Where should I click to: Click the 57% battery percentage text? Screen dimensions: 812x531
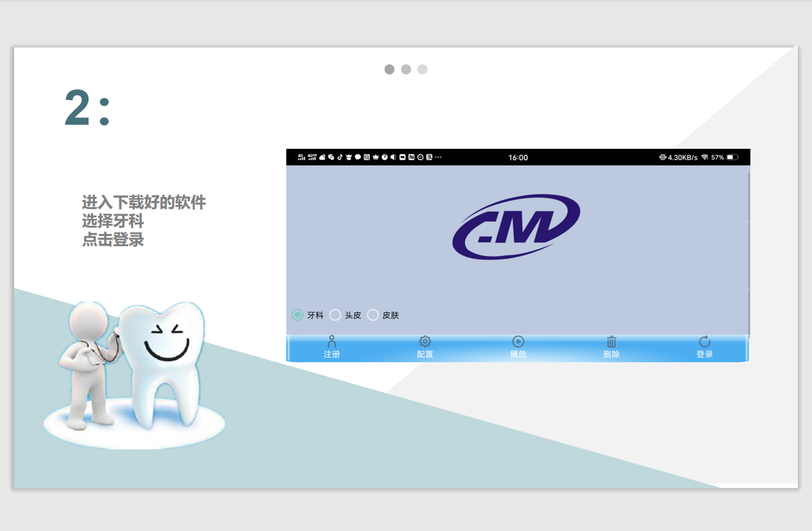[x=718, y=157]
